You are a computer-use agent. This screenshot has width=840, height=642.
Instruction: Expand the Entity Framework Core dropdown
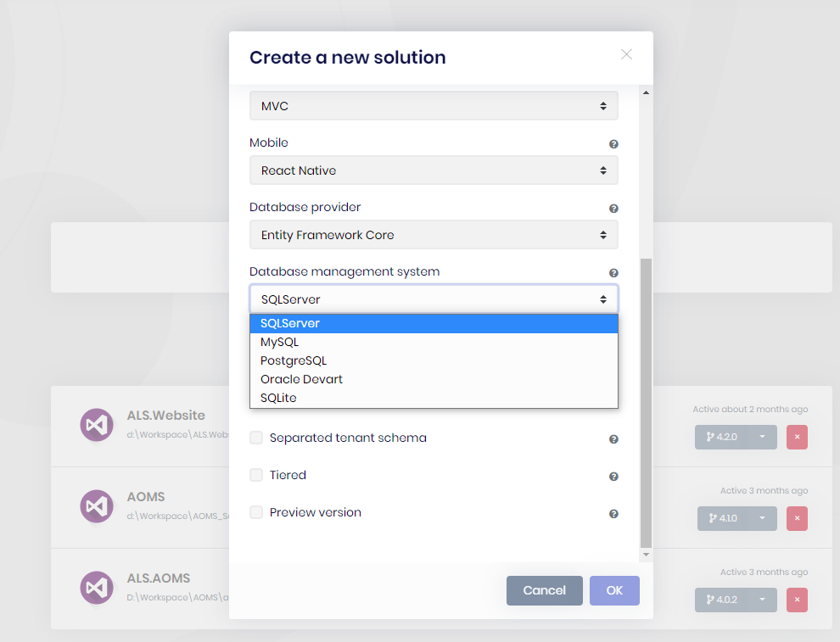[434, 235]
